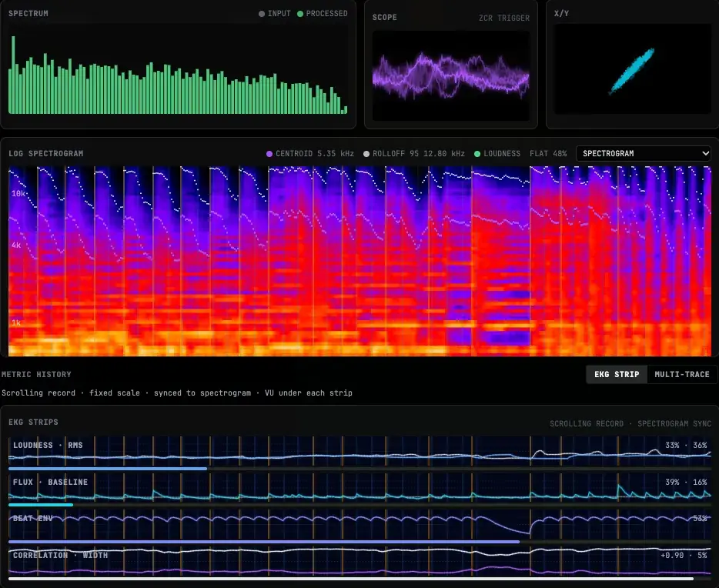Click the 33% · 36% loudness readout

tap(686, 445)
